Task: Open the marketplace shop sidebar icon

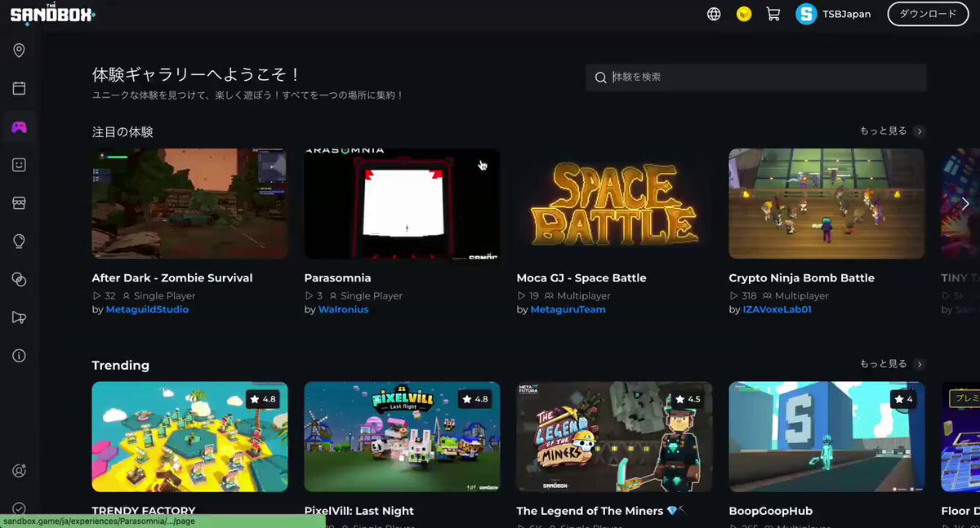Action: [x=19, y=203]
